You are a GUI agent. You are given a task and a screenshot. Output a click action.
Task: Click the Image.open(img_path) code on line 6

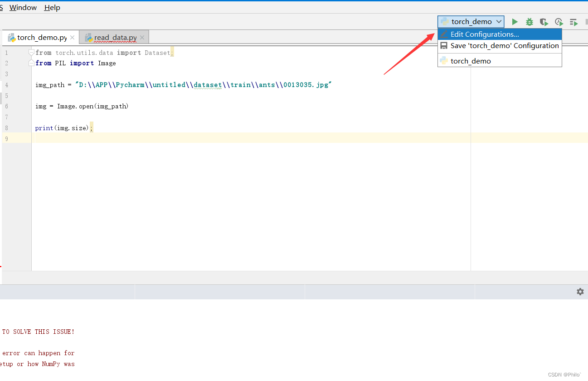pyautogui.click(x=92, y=106)
